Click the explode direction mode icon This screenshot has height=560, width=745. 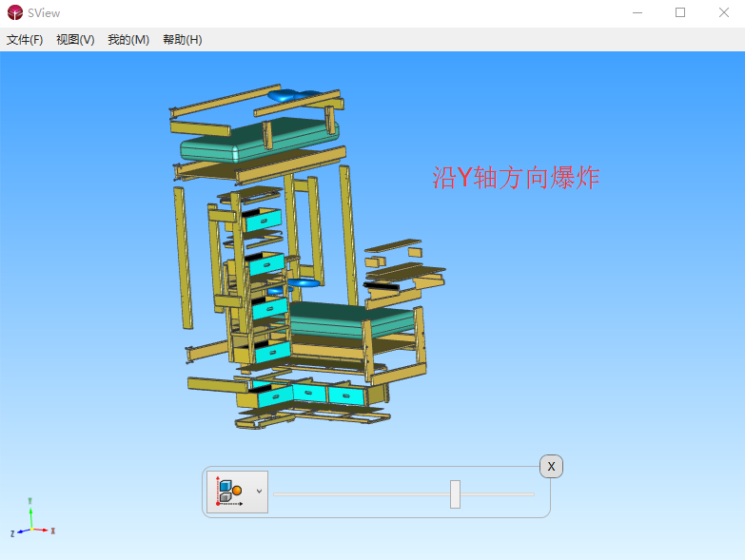pos(230,492)
